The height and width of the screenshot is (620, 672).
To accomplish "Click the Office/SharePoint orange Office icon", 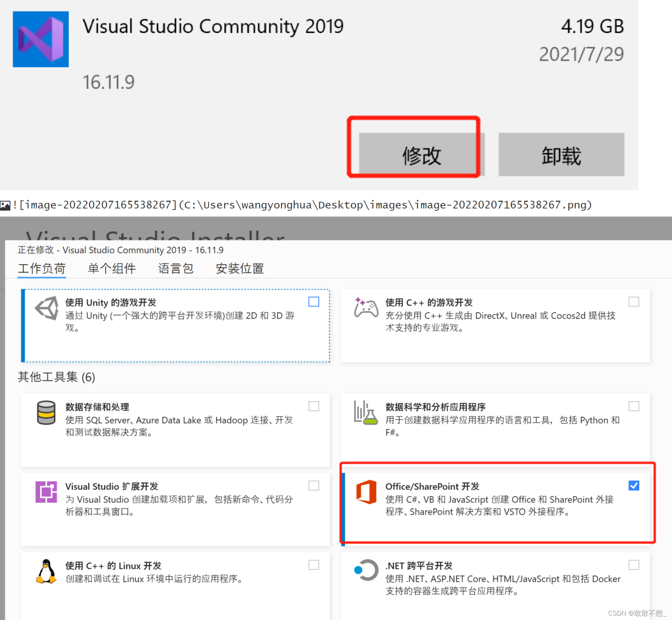I will click(366, 492).
